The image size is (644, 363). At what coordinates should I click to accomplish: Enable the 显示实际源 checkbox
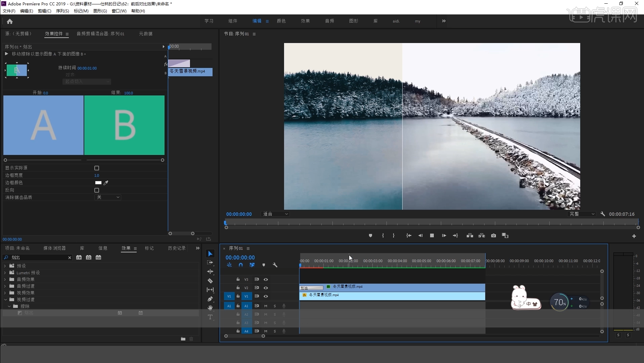click(97, 168)
